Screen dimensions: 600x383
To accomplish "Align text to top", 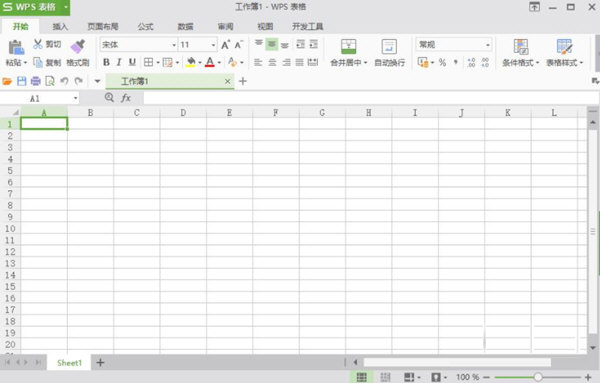I will (x=259, y=44).
